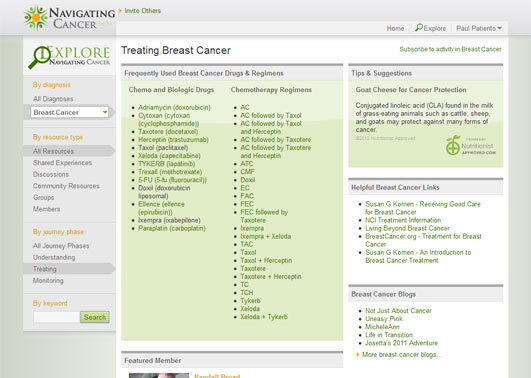The height and width of the screenshot is (378, 531).
Task: Open the Doxil (doxorubicin liposomal) drug link
Action: click(x=164, y=192)
